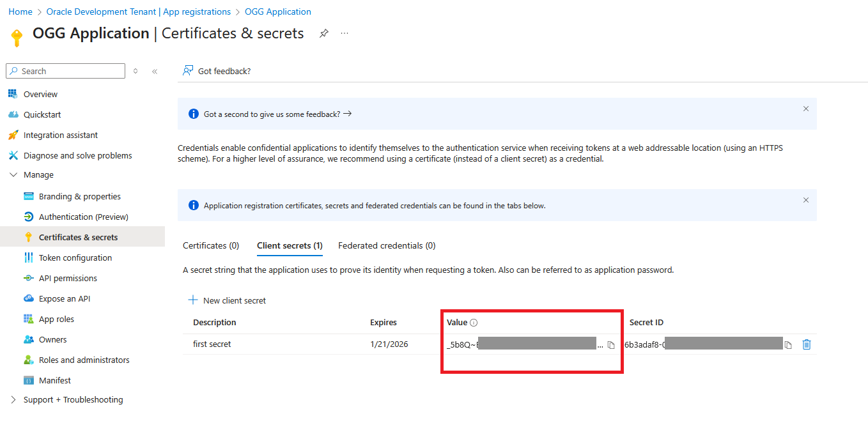This screenshot has width=868, height=446.
Task: Pin the Certificates & secrets page
Action: pos(323,33)
